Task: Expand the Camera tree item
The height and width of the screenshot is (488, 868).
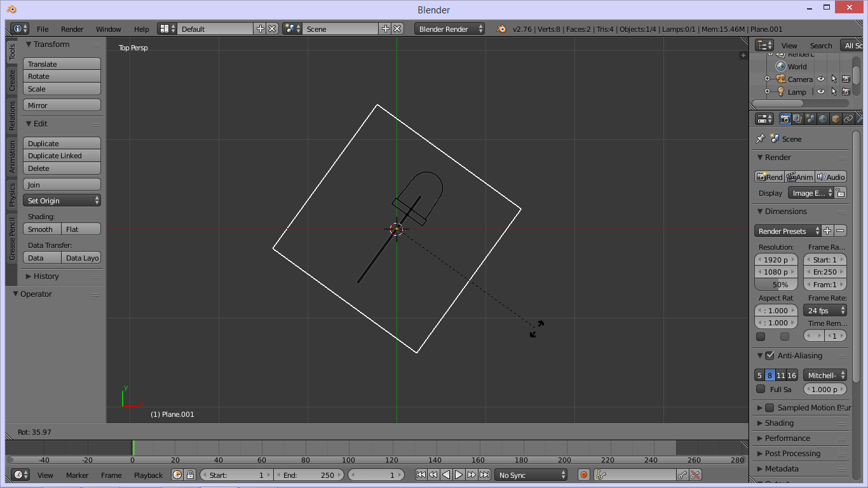Action: tap(767, 79)
